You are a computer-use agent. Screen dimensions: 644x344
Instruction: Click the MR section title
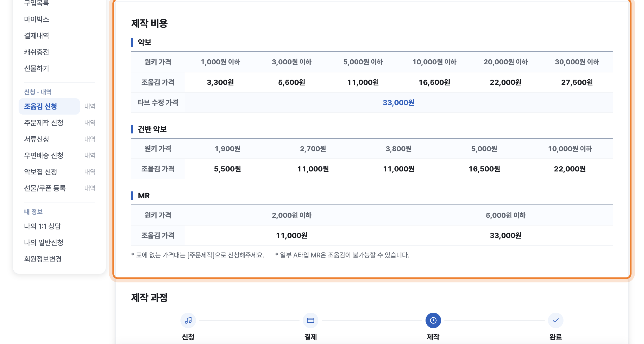pyautogui.click(x=144, y=196)
